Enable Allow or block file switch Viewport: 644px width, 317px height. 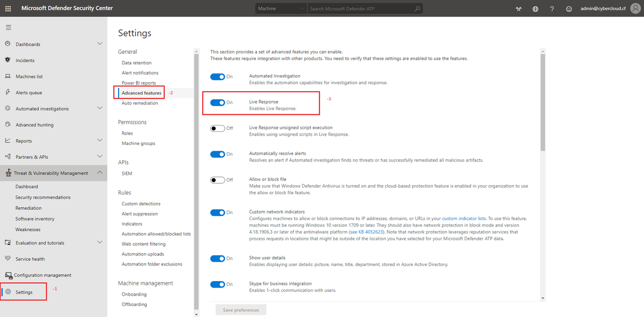pyautogui.click(x=217, y=180)
